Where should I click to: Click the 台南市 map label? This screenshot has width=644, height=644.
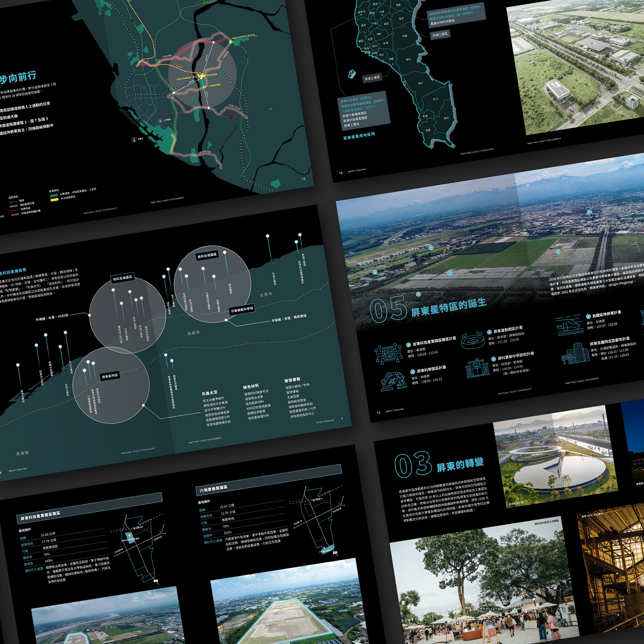coord(266,294)
